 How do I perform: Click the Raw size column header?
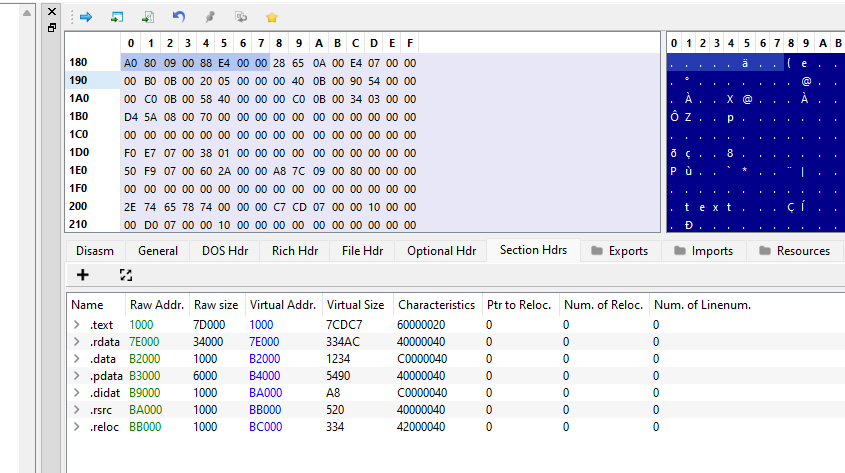[216, 305]
